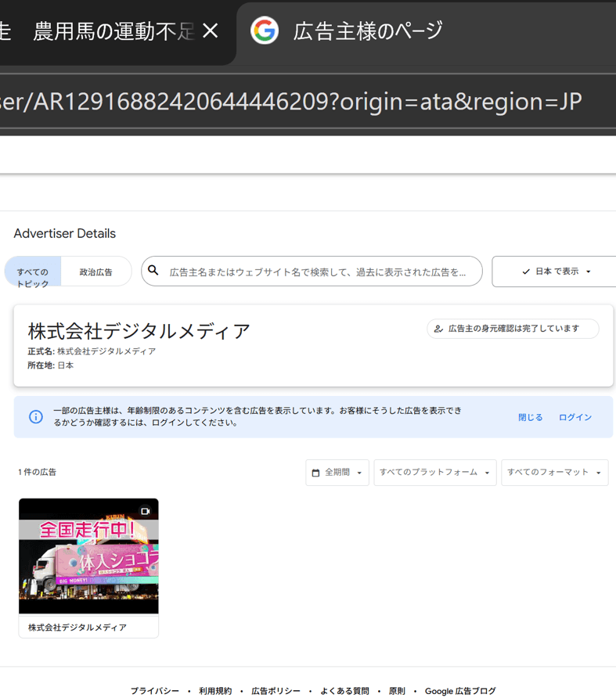Open the よくある質問 footer link

[x=344, y=691]
